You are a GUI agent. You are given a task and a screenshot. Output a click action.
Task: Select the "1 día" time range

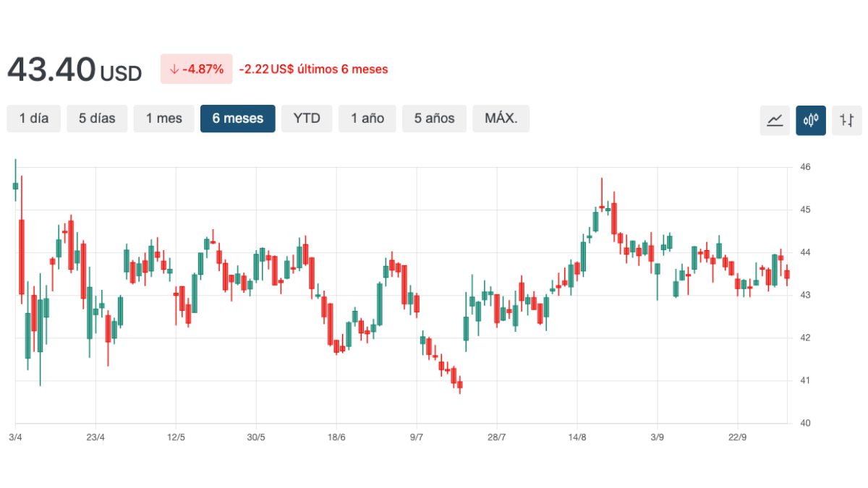click(34, 119)
